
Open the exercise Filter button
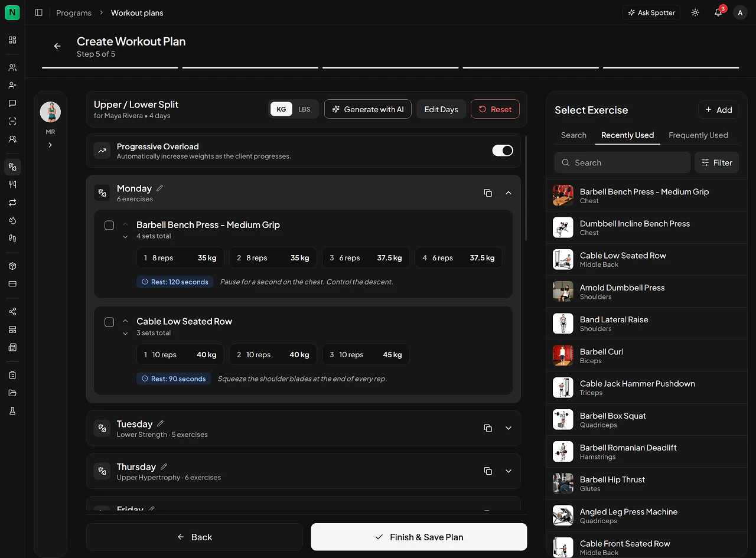coord(716,162)
